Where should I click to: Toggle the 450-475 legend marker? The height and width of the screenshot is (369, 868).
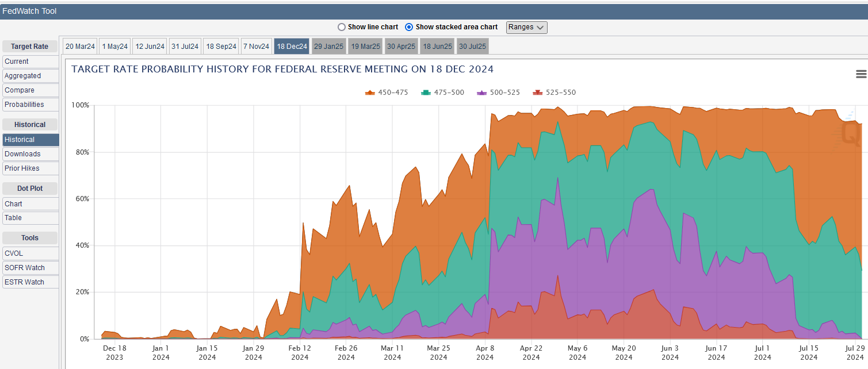coord(370,93)
